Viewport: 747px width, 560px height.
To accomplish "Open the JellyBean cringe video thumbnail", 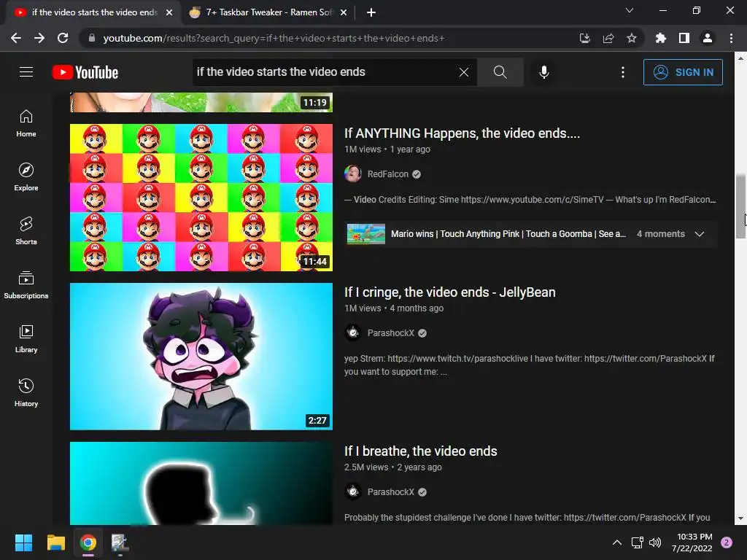I will [201, 357].
